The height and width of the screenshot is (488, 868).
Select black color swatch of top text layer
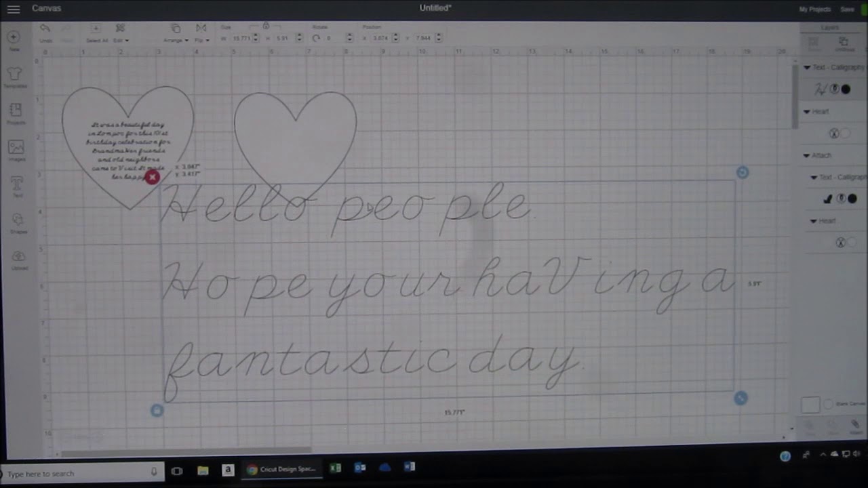pyautogui.click(x=846, y=89)
